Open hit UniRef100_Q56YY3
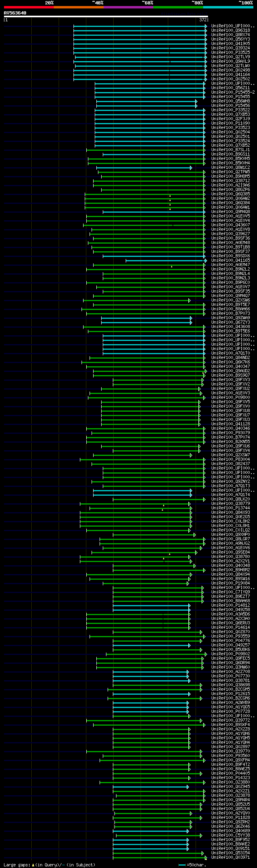This screenshot has width=257, height=868. point(230,39)
